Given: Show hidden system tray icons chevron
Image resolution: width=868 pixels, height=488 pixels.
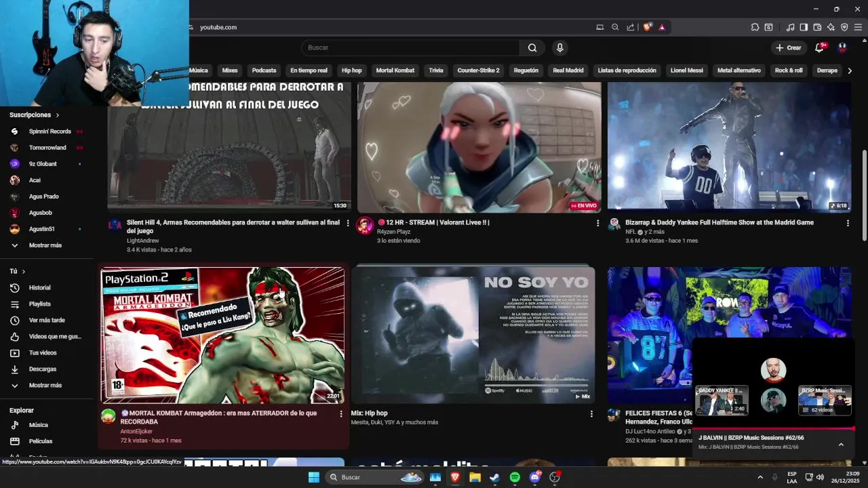Looking at the screenshot, I should click(759, 477).
